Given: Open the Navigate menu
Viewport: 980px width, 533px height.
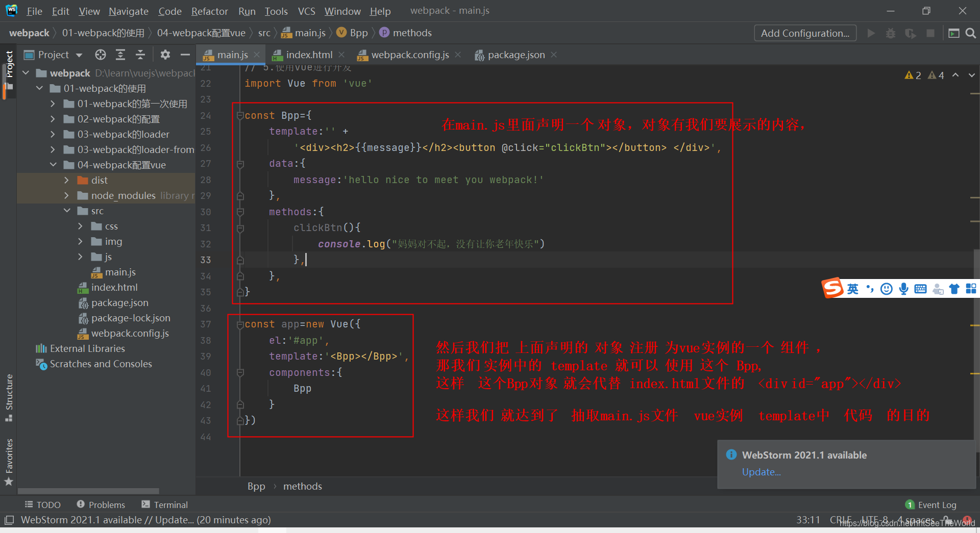Looking at the screenshot, I should coord(129,11).
